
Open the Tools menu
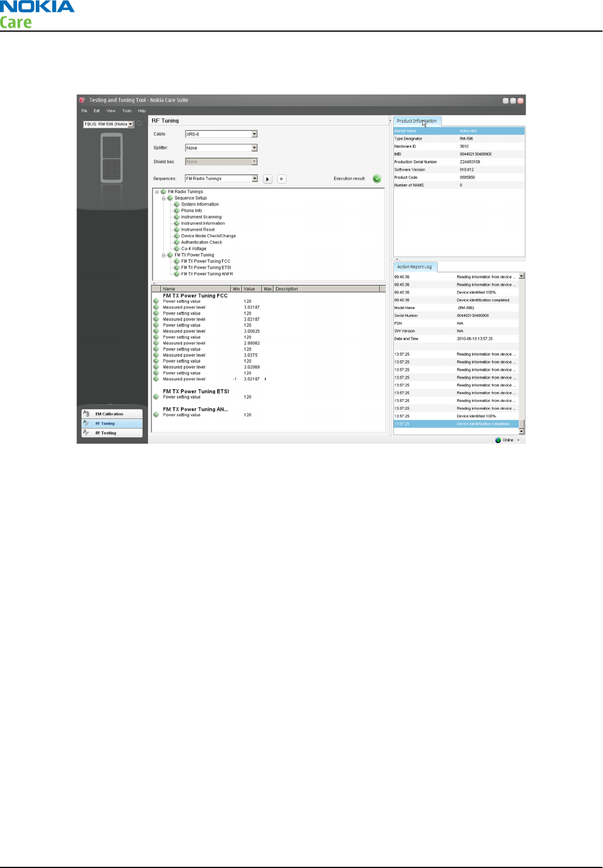[127, 111]
